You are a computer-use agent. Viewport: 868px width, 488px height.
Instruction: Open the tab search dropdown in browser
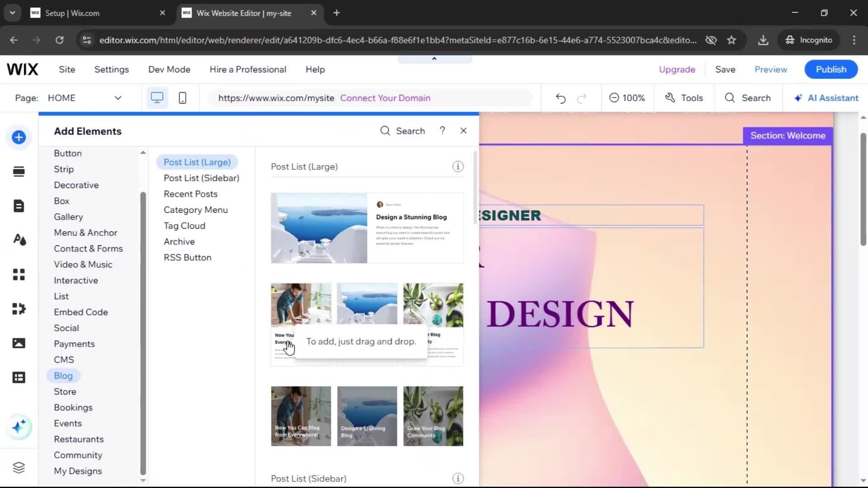13,13
